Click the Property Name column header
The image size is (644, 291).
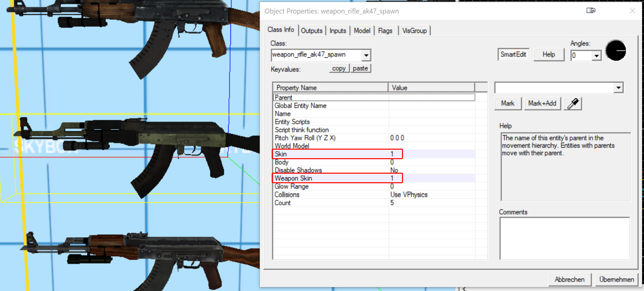(x=330, y=88)
